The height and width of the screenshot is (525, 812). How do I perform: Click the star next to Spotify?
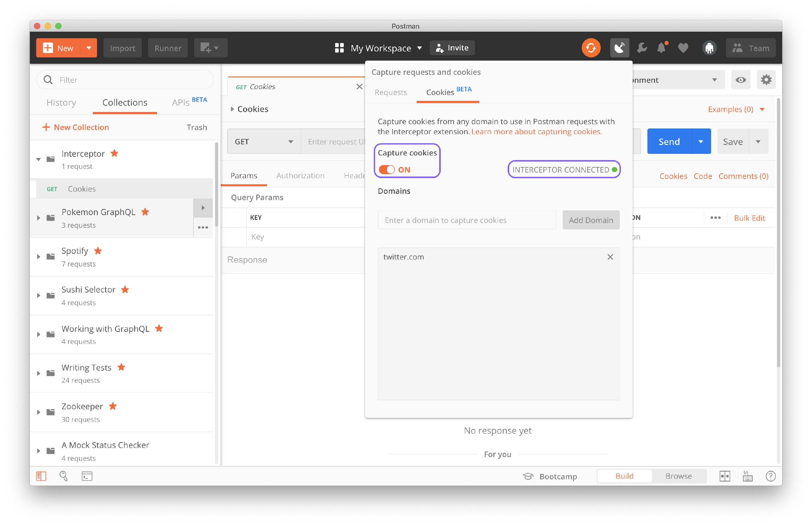click(x=98, y=251)
